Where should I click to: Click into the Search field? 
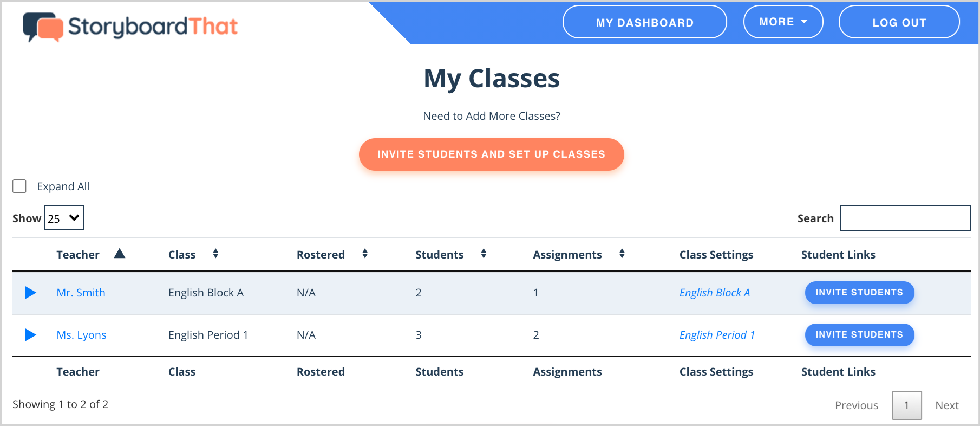[905, 218]
